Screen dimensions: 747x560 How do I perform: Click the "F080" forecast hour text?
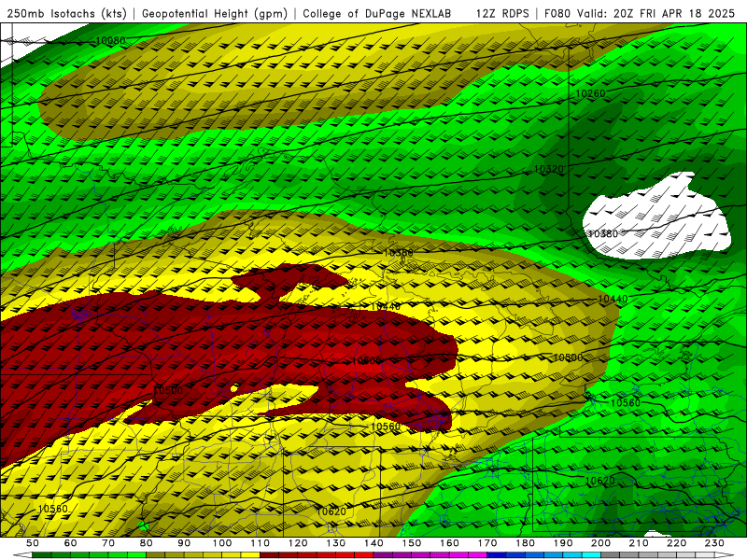tap(557, 14)
